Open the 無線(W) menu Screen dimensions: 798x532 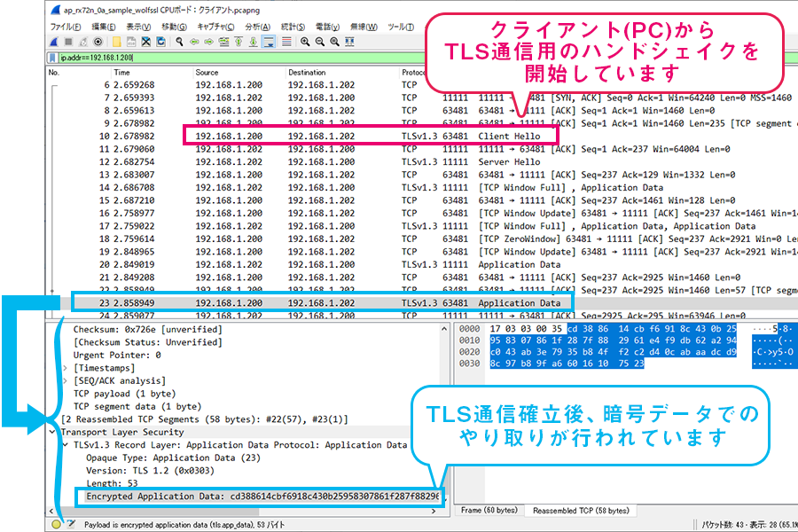click(364, 27)
